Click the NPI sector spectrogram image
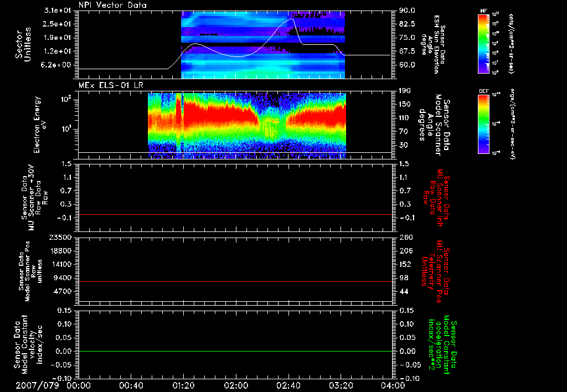Screen dimensions: 567x392 (x=263, y=45)
